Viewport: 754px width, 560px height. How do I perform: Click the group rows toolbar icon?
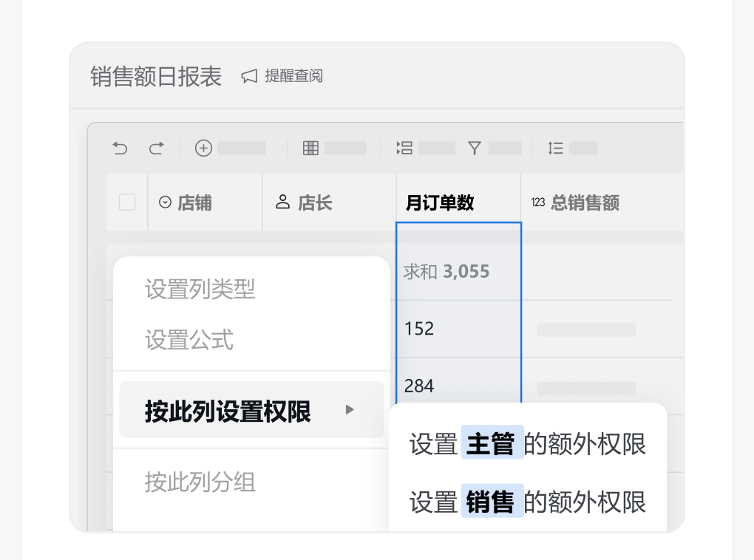coord(404,148)
